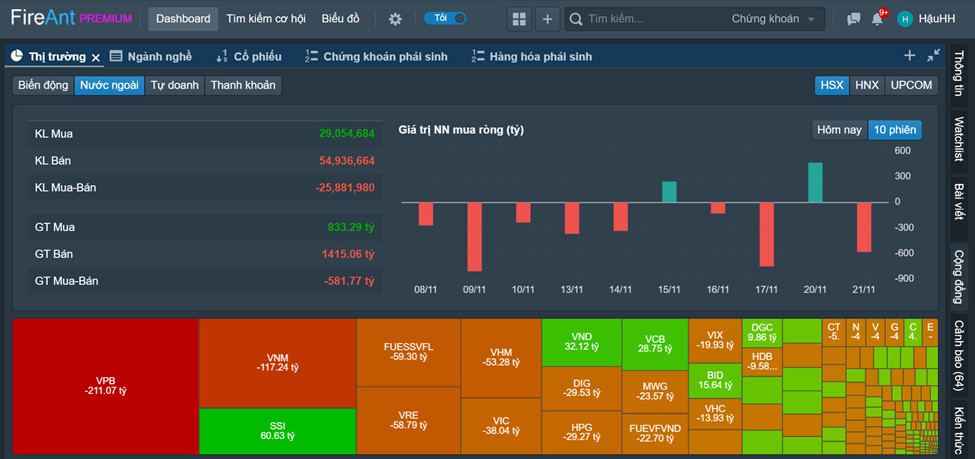Expand the Chứng khoán search dropdown
The height and width of the screenshot is (459, 975).
pos(777,19)
